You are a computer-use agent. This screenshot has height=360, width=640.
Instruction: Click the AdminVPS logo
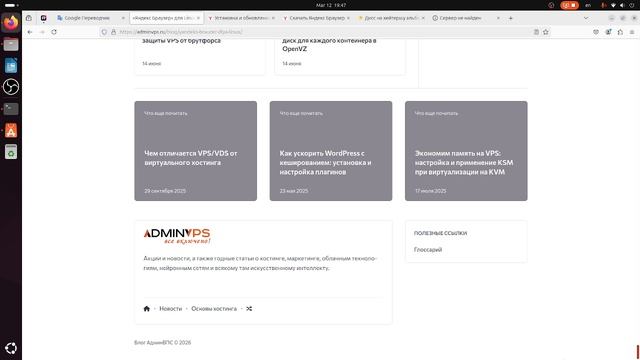click(177, 236)
